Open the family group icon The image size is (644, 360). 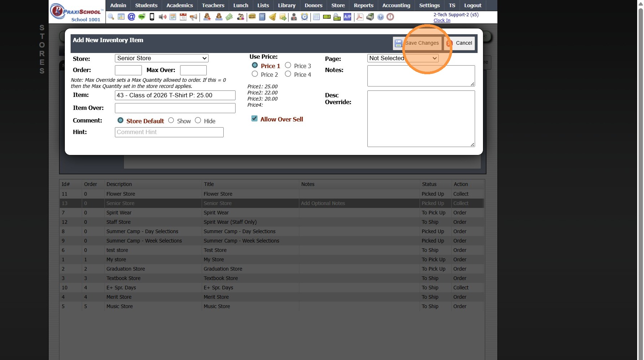point(240,17)
